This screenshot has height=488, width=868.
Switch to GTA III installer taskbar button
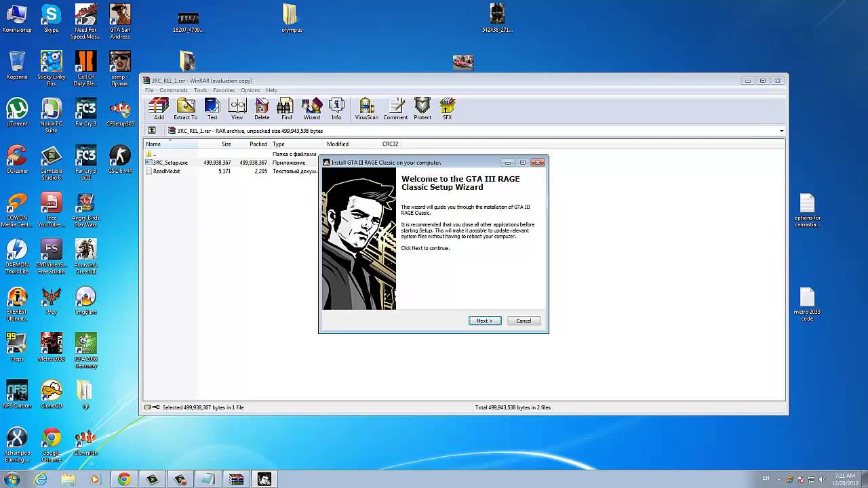pyautogui.click(x=264, y=479)
